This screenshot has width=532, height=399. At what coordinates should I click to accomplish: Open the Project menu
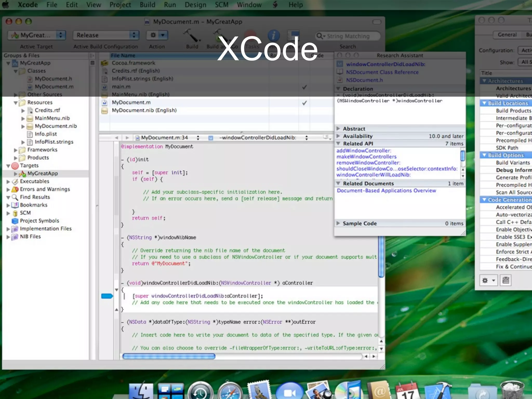pyautogui.click(x=120, y=5)
